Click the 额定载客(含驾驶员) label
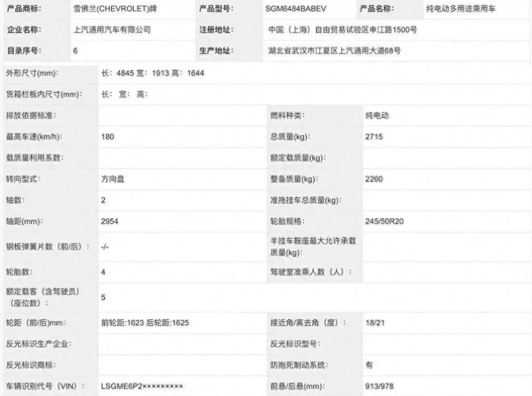Screen dimensions: 532x396 point(42,297)
